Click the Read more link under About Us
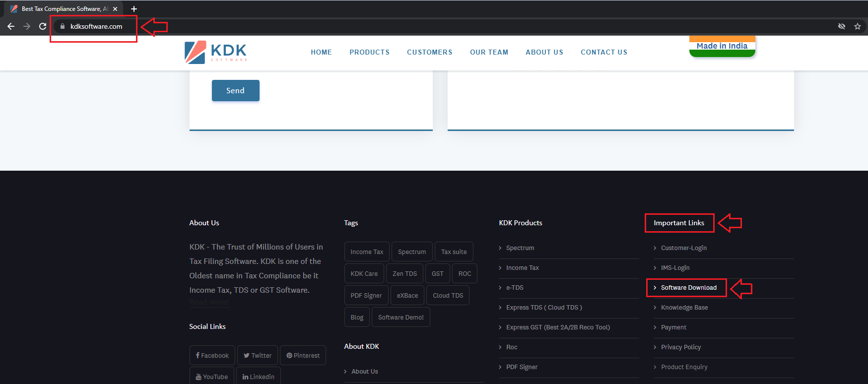Image resolution: width=868 pixels, height=384 pixels. (x=209, y=302)
